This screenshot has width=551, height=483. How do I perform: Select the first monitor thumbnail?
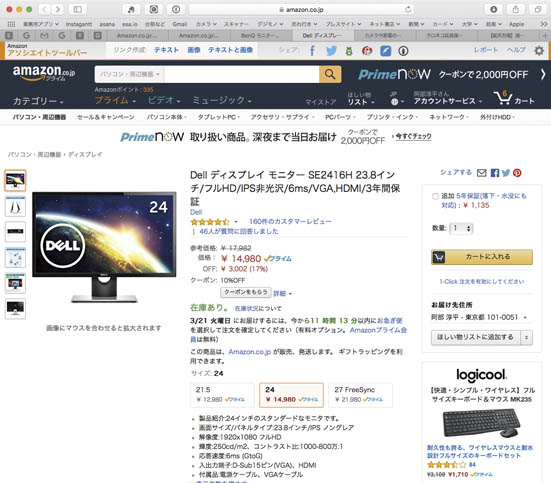tap(15, 181)
